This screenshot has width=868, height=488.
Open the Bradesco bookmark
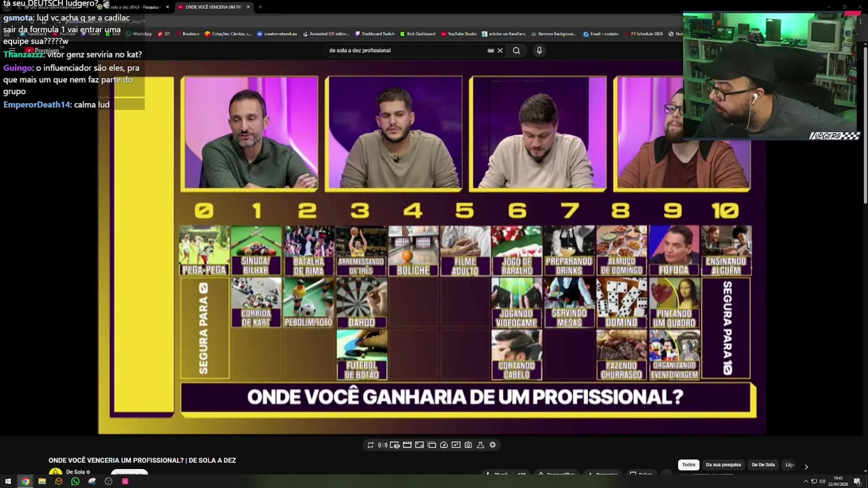[x=187, y=34]
